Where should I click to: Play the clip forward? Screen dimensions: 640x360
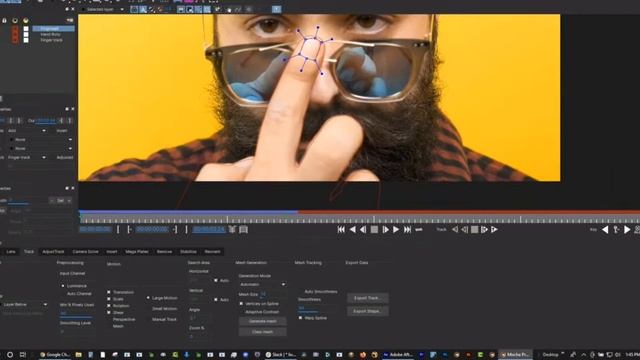[396, 230]
